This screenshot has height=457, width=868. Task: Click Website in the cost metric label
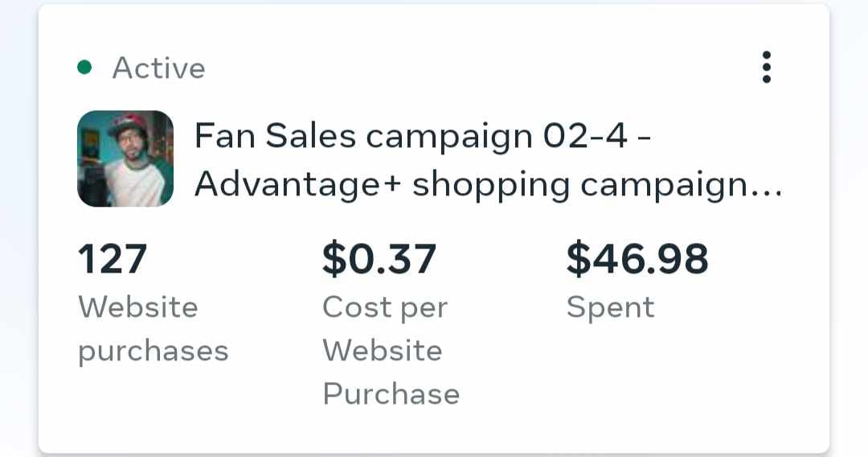point(383,351)
